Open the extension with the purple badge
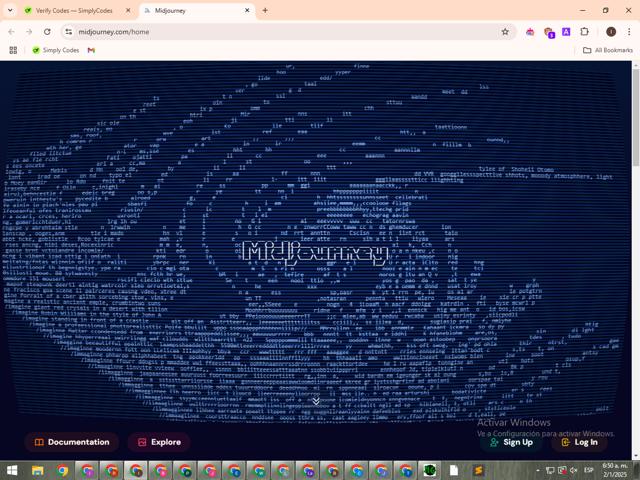The width and height of the screenshot is (640, 480). click(x=549, y=32)
